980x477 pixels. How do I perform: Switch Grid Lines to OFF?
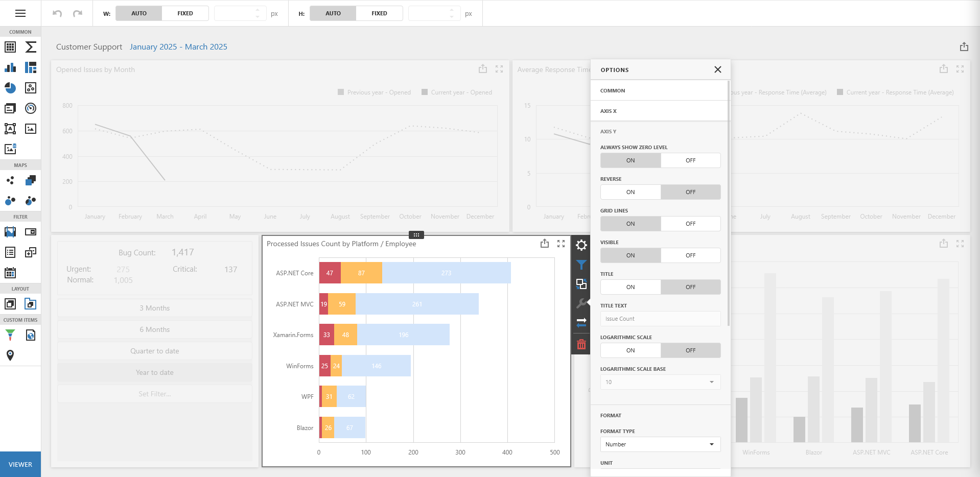coord(690,224)
